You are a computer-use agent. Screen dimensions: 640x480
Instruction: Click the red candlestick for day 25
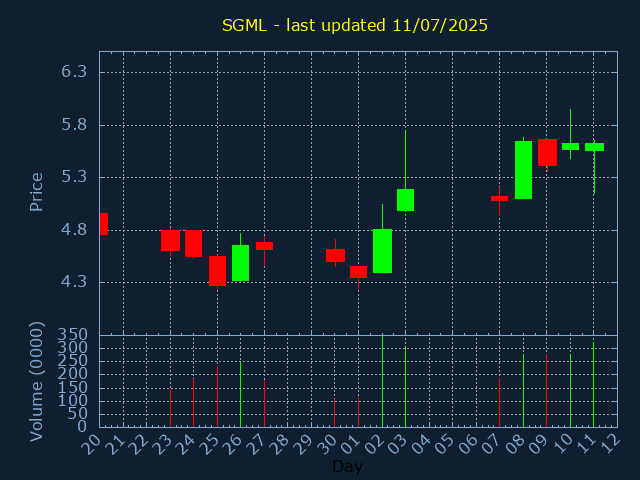218,271
